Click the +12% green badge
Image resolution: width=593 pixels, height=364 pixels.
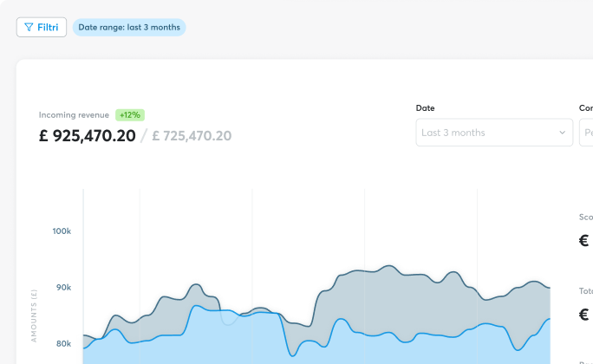pos(130,115)
